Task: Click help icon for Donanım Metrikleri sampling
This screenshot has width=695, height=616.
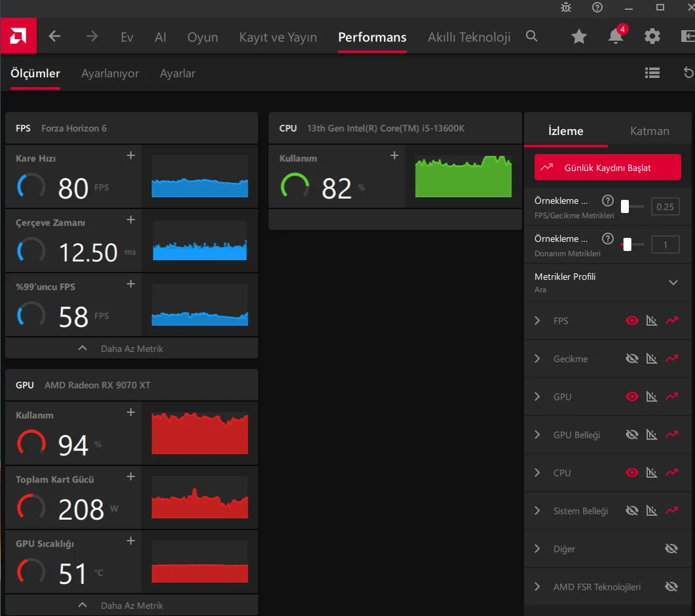Action: point(608,239)
